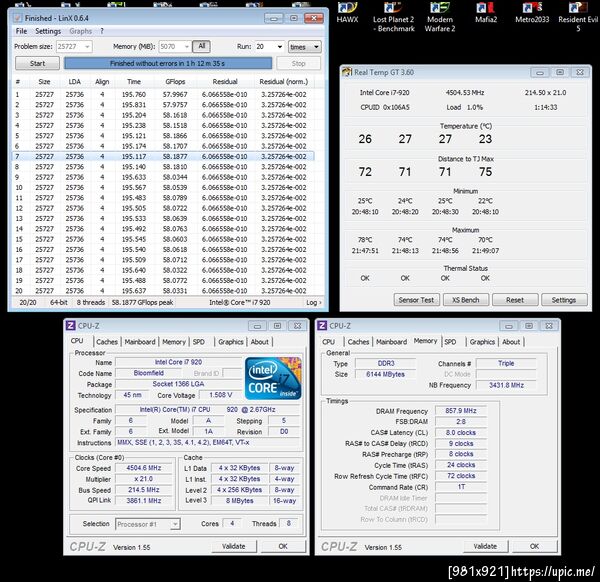Viewport: 600px width, 582px height.
Task: Open About tab in right CPU-Z
Action: 511,342
